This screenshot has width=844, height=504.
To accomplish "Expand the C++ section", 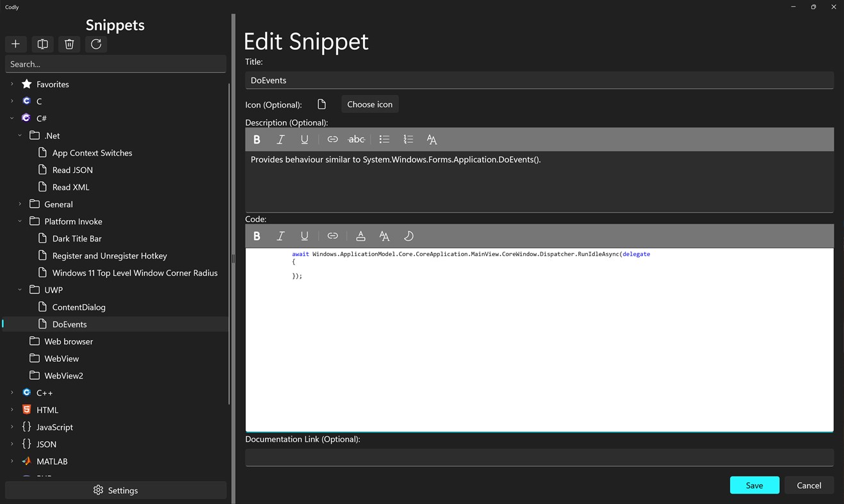I will click(12, 393).
